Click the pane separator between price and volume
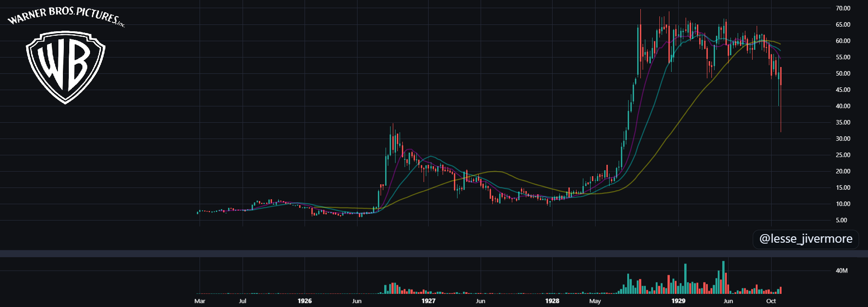 pos(434,254)
